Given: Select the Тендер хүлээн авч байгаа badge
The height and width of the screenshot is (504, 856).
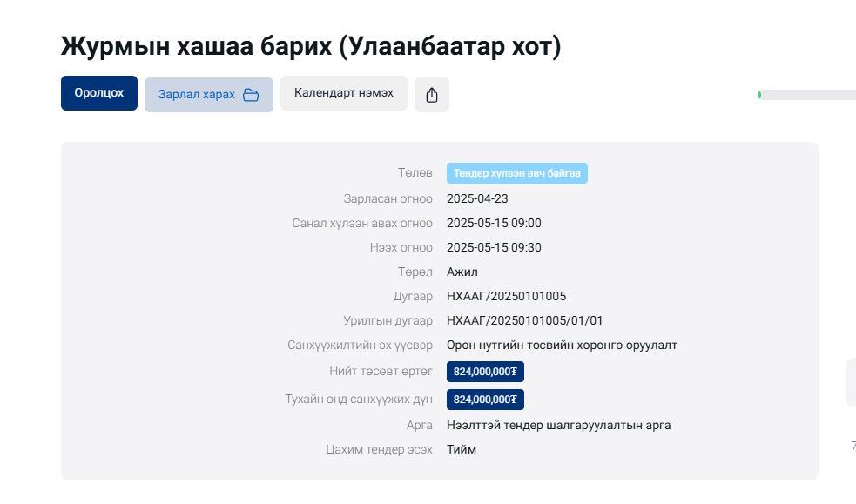Looking at the screenshot, I should (x=517, y=173).
